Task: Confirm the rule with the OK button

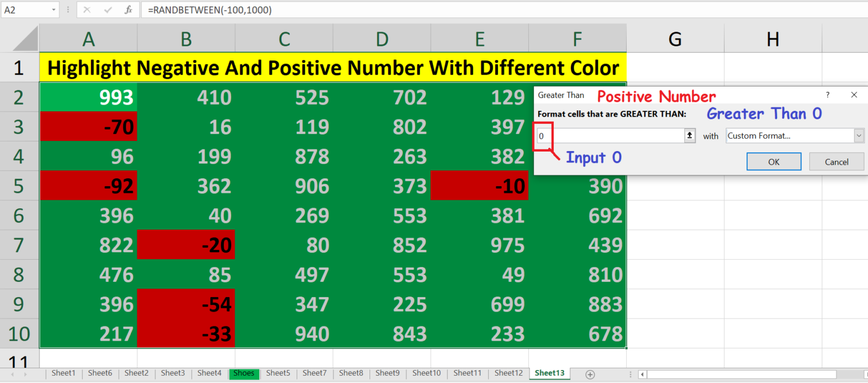Action: tap(774, 161)
